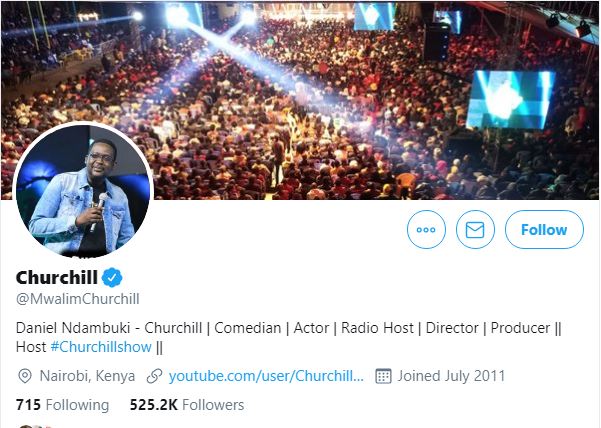Open the #Churchillshow hashtag
601x428 pixels.
coord(100,347)
